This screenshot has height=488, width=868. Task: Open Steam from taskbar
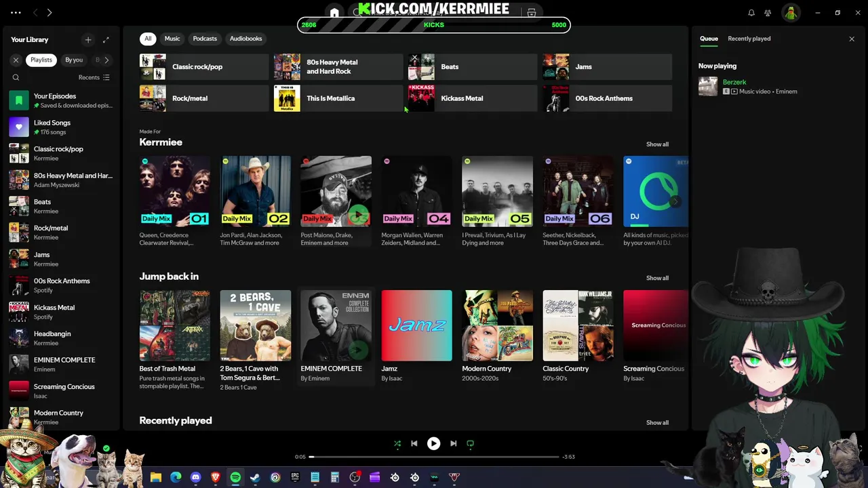click(x=255, y=477)
